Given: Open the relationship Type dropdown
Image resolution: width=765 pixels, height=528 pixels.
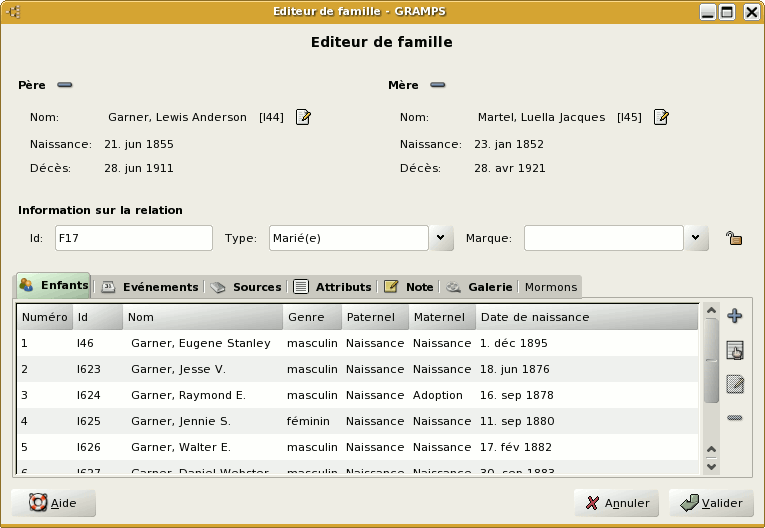Looking at the screenshot, I should click(x=443, y=238).
